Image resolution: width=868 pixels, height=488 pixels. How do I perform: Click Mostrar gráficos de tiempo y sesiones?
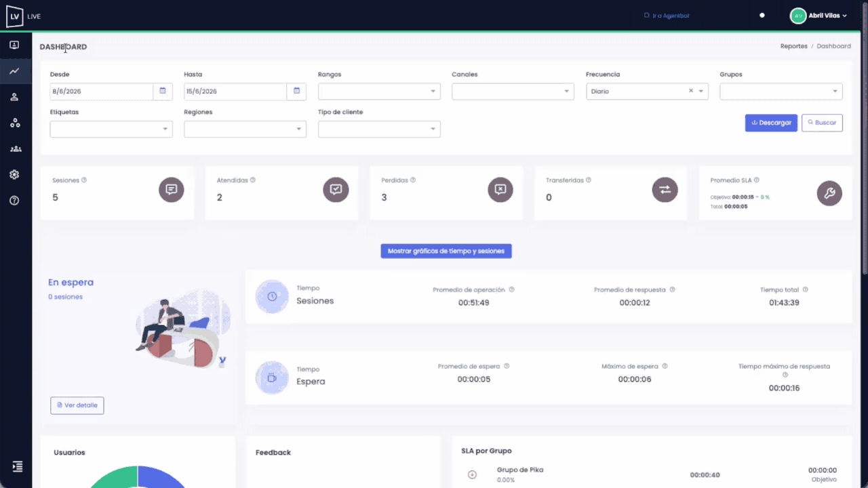(x=446, y=251)
